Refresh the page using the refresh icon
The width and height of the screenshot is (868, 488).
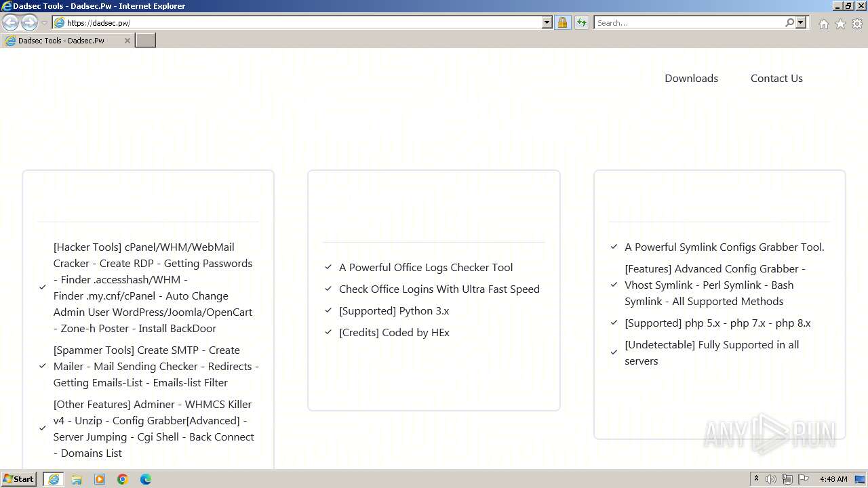coord(581,22)
